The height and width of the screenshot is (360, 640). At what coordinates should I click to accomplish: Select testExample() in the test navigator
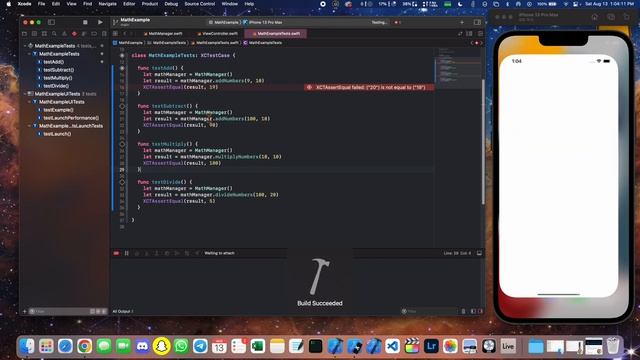[x=58, y=110]
